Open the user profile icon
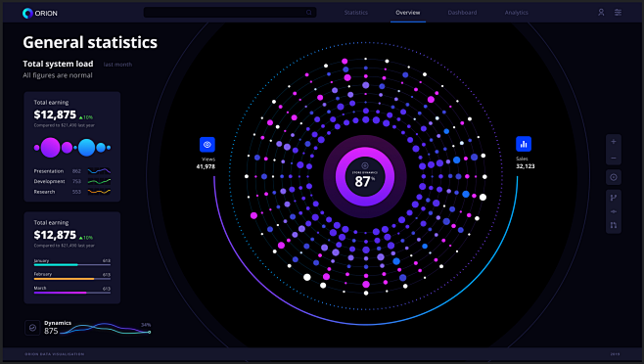Image resolution: width=644 pixels, height=364 pixels. point(601,13)
